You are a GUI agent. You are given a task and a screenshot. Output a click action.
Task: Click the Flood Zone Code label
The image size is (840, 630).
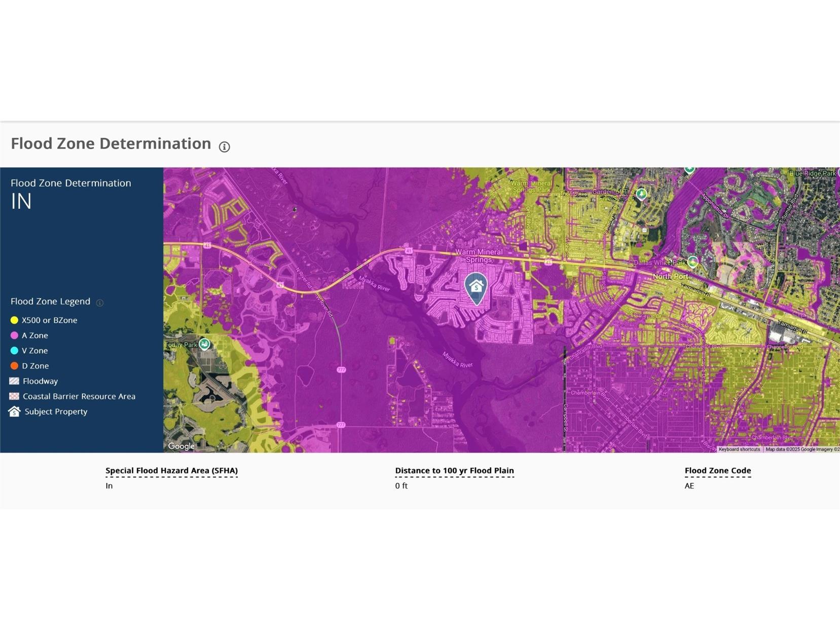pos(717,471)
